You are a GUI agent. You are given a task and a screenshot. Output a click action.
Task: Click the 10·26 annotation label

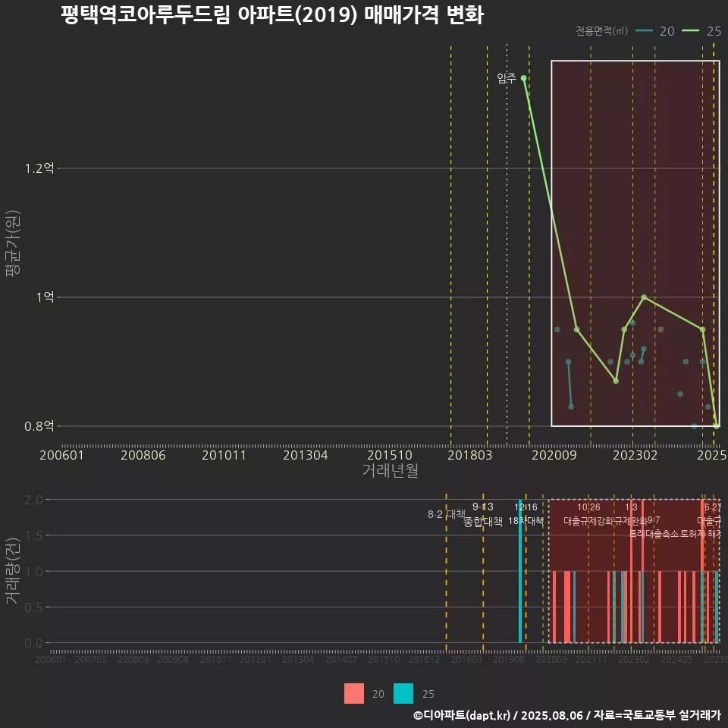[x=588, y=507]
